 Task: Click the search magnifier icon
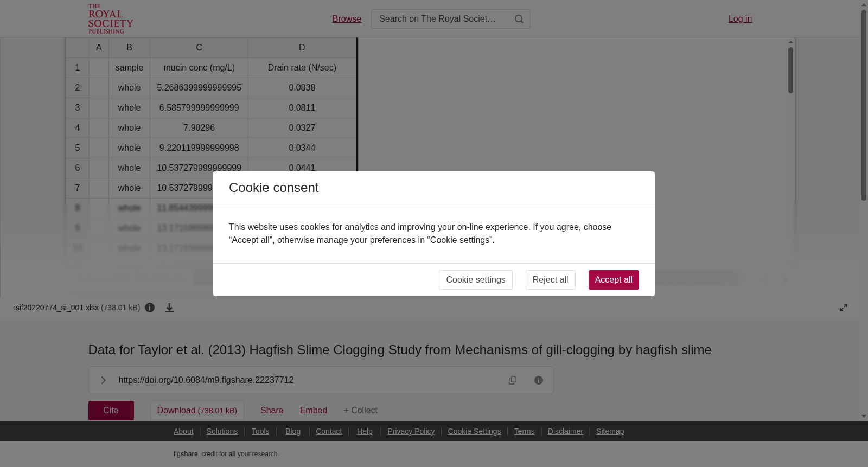(519, 19)
